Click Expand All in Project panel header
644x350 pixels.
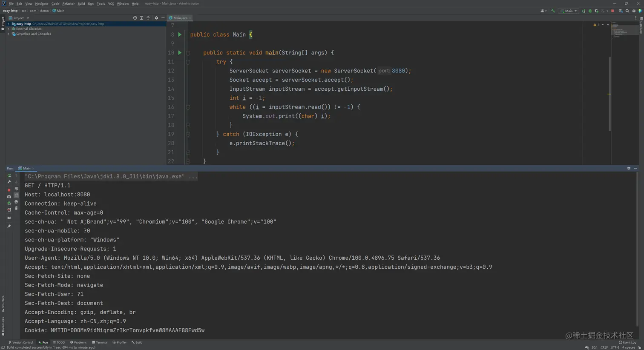click(x=141, y=18)
